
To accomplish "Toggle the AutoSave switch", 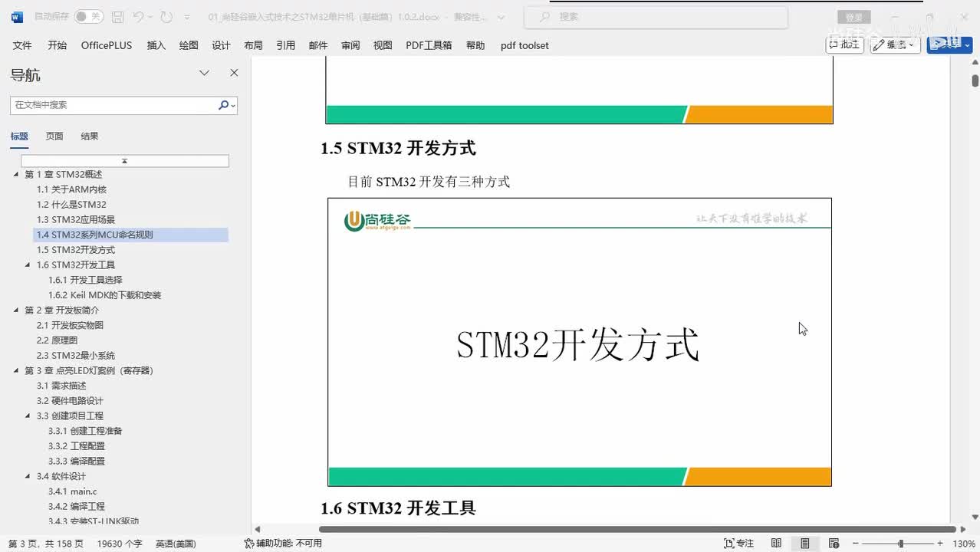I will pos(89,16).
